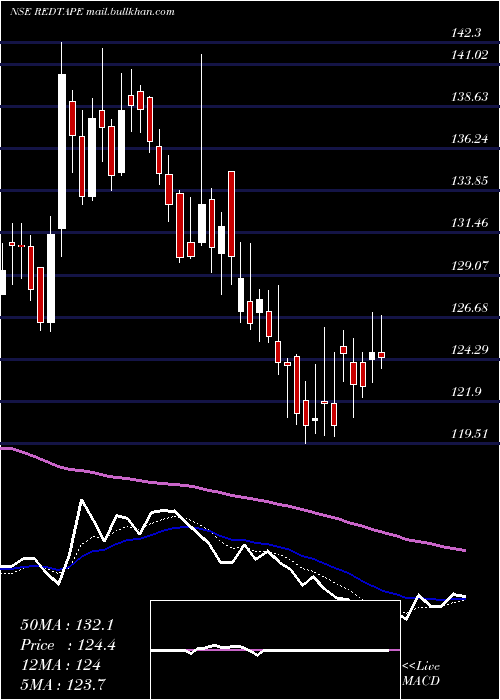
Task: Click the last red candlestick on chart
Action: [382, 355]
